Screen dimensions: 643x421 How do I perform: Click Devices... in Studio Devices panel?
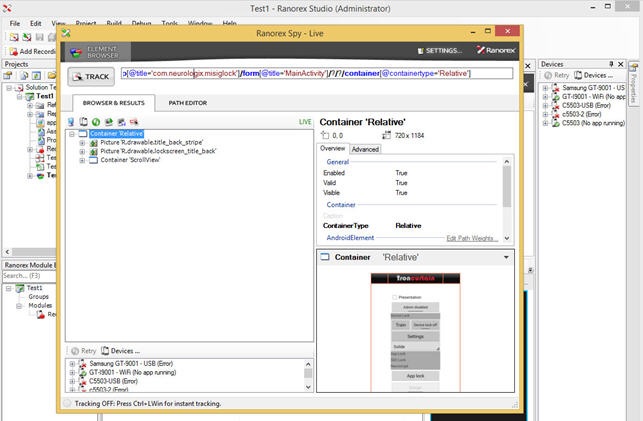point(593,75)
